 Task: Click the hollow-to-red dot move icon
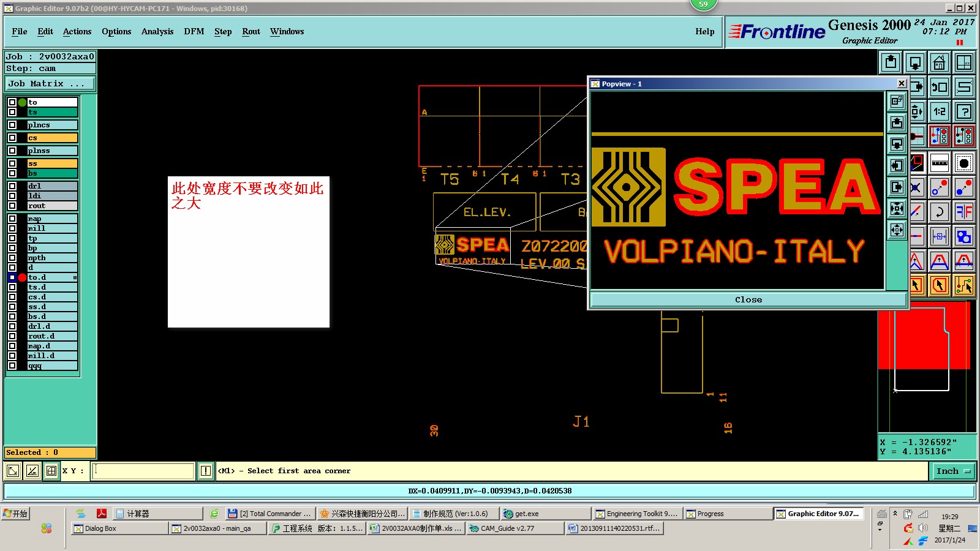939,187
